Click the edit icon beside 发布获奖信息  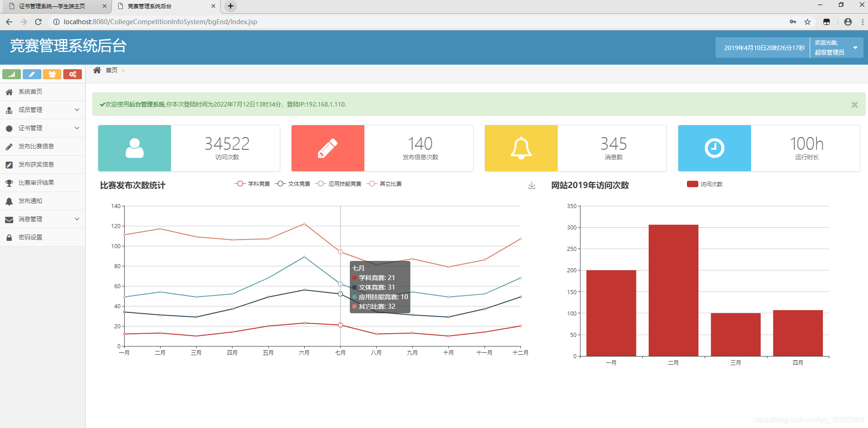click(9, 165)
